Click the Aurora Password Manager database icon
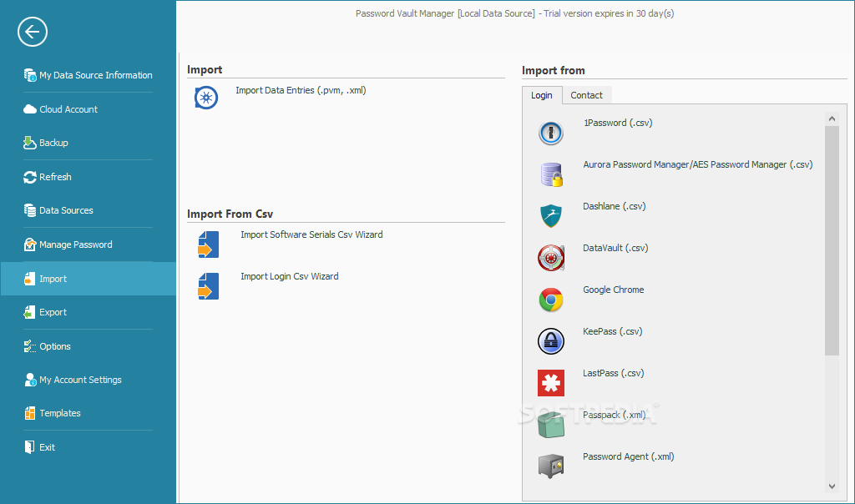855x504 pixels. (550, 174)
